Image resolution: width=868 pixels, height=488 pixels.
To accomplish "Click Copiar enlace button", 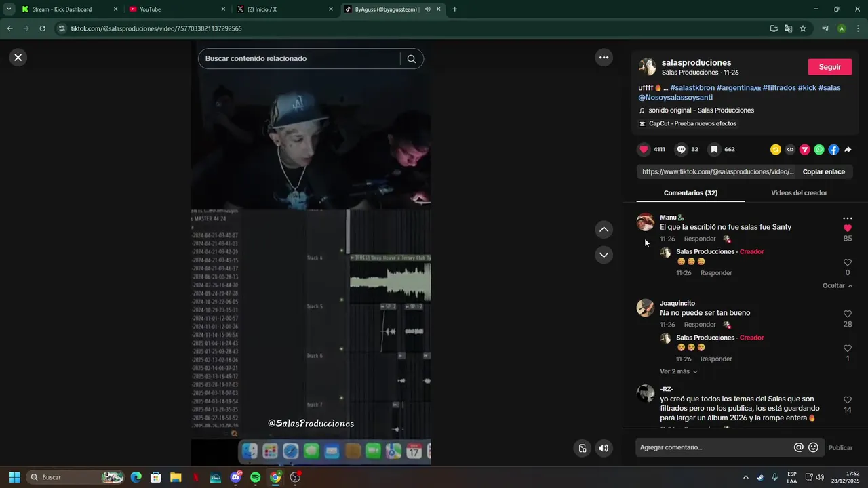I will click(x=823, y=172).
